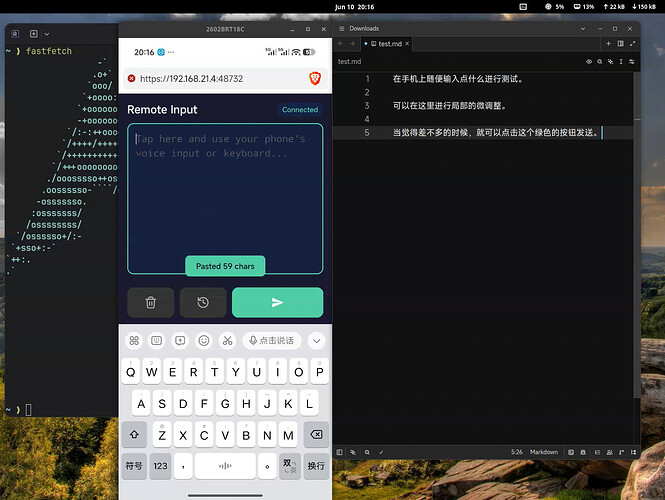
Task: Click the text cursor selection icon in toolbar
Action: coord(621,61)
